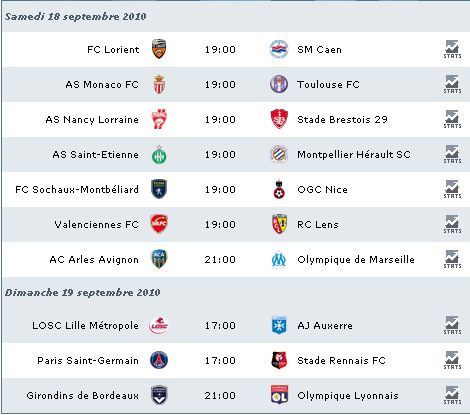Click the Olympique de Marseille crest
Image resolution: width=470 pixels, height=415 pixels.
point(279,260)
